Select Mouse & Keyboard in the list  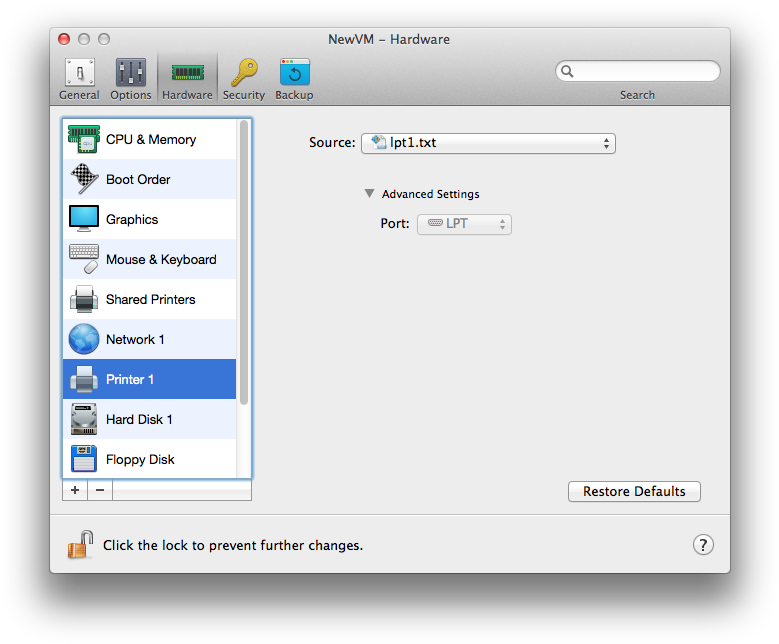(x=150, y=260)
